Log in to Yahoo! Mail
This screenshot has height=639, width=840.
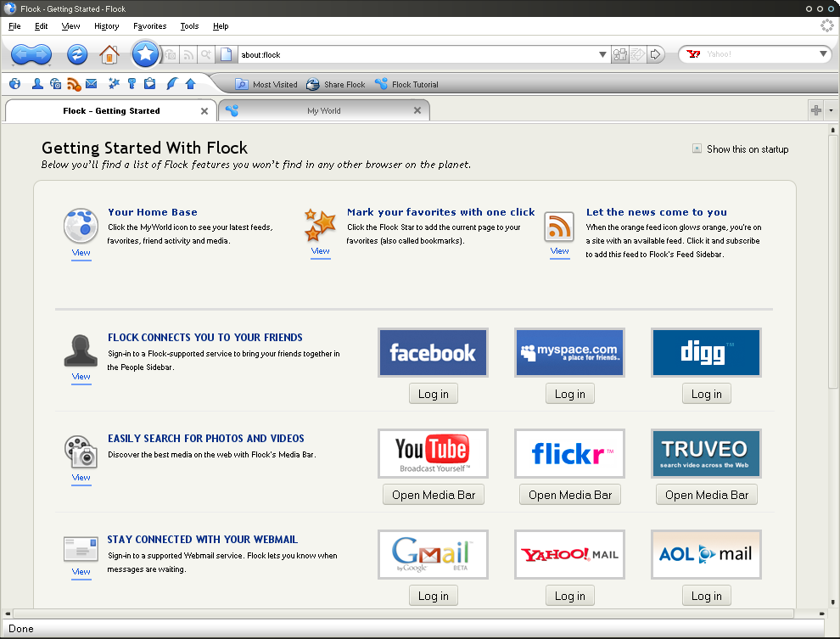pyautogui.click(x=569, y=596)
